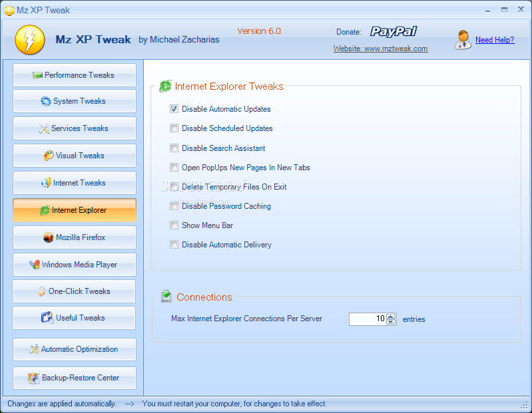Show One-Click Tweaks
The height and width of the screenshot is (413, 532).
(74, 291)
